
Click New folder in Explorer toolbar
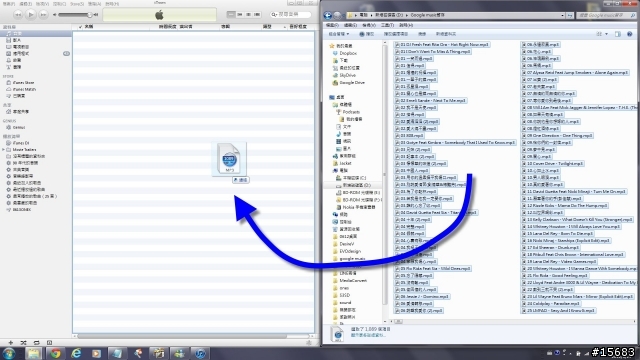(x=446, y=34)
